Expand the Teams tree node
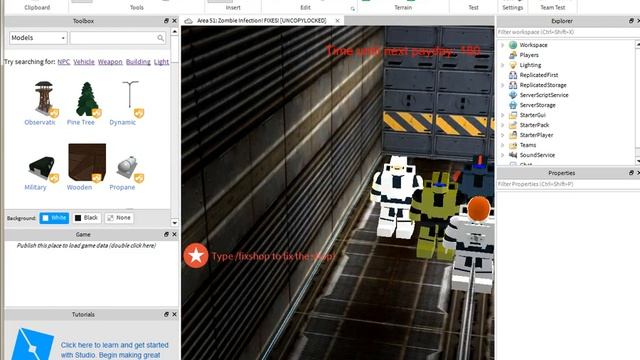640x360 pixels. pyautogui.click(x=503, y=145)
